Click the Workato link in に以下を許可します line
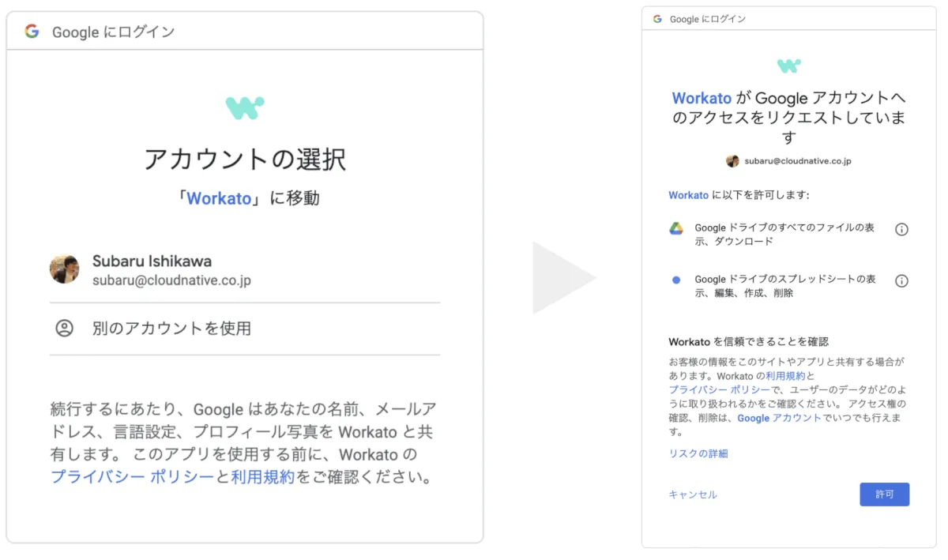The width and height of the screenshot is (948, 560). coord(688,195)
